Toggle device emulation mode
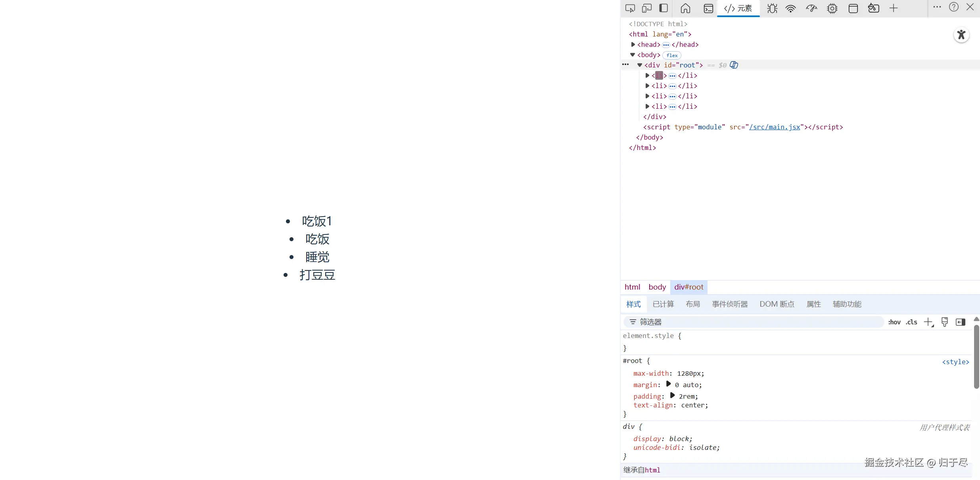Screen dimensions: 980x480 click(647, 8)
